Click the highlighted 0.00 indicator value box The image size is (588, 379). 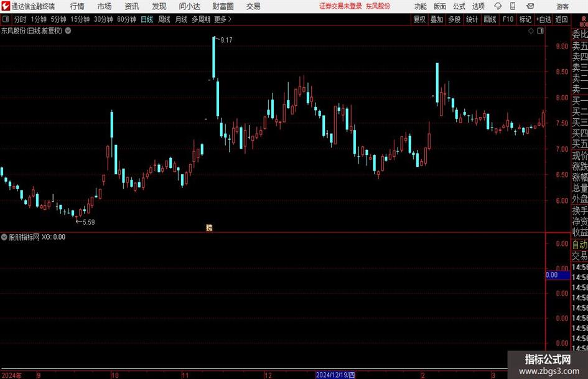point(558,274)
